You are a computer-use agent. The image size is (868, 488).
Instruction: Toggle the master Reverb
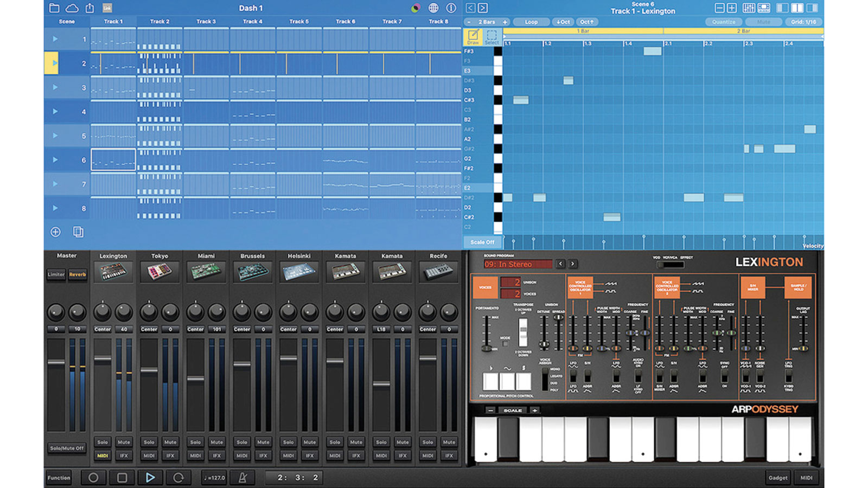[77, 274]
